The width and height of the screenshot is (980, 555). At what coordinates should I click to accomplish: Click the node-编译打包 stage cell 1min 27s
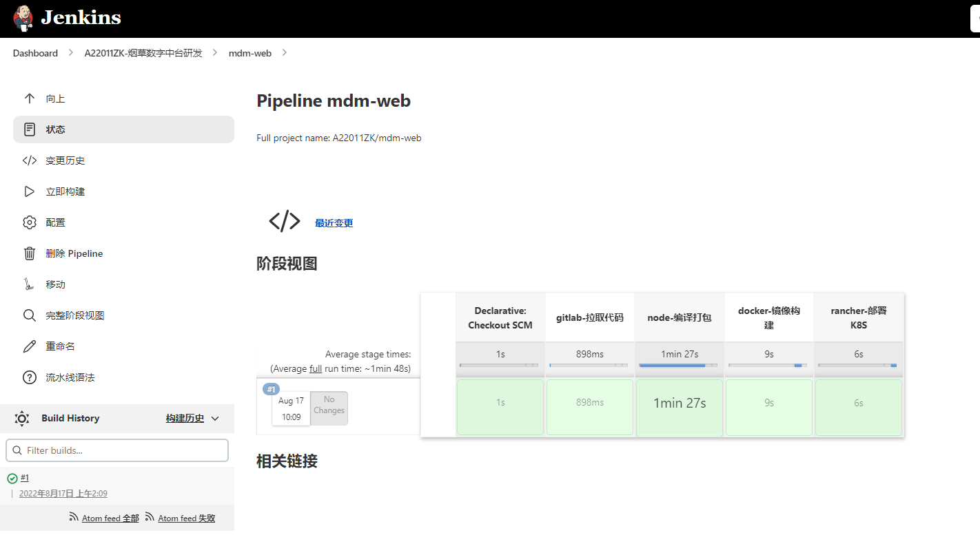point(680,408)
